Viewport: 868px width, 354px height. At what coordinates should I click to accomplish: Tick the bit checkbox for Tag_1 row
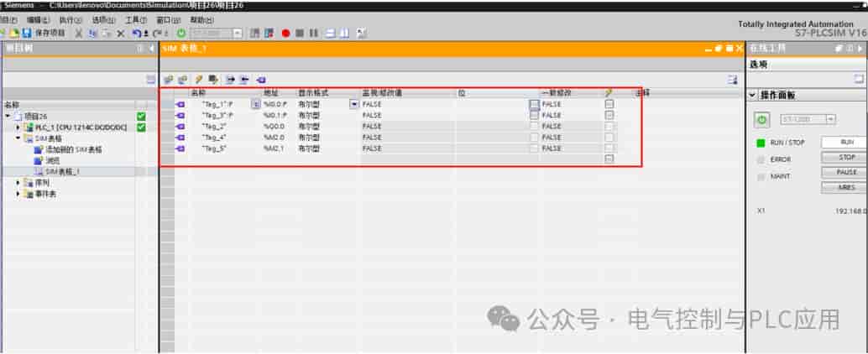(534, 104)
